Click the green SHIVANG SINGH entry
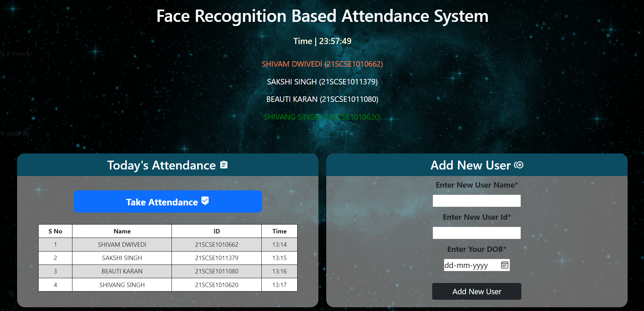 click(x=322, y=117)
